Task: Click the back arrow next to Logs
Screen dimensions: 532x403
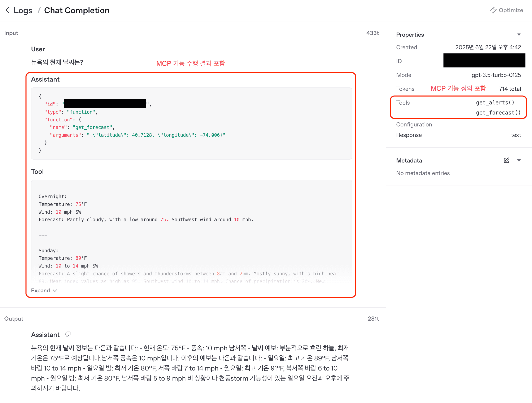Action: pos(8,10)
